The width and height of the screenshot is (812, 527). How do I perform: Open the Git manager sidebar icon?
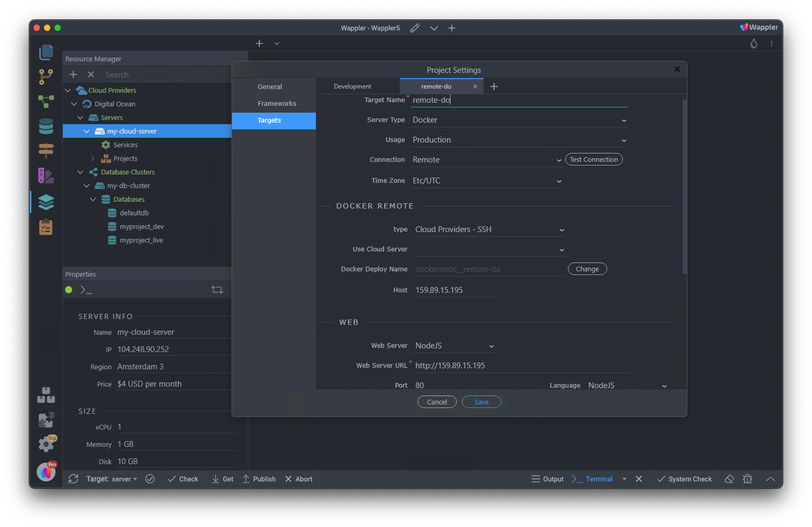(46, 77)
